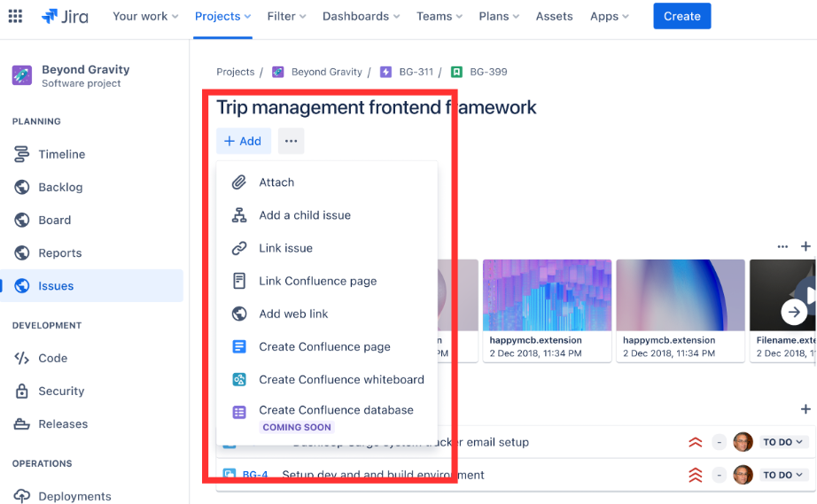Open the BG-4 issue key link
This screenshot has height=504, width=817.
click(255, 474)
